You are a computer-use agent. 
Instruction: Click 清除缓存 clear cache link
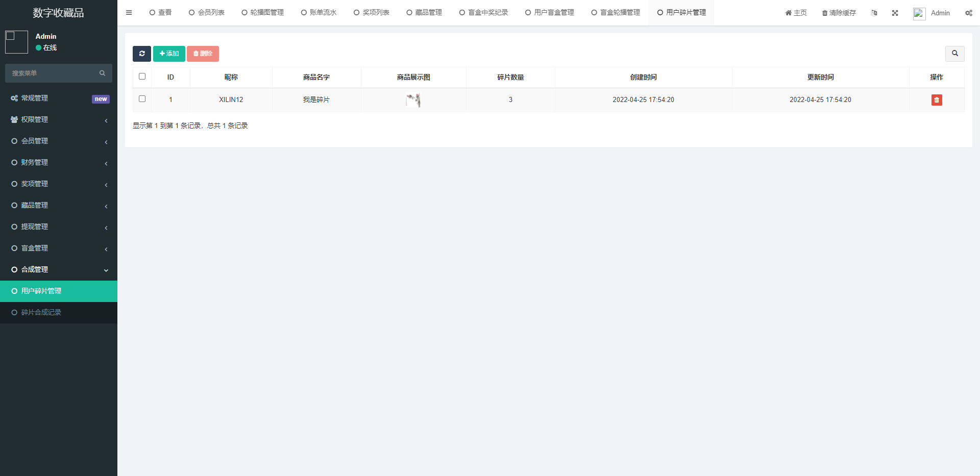point(839,13)
